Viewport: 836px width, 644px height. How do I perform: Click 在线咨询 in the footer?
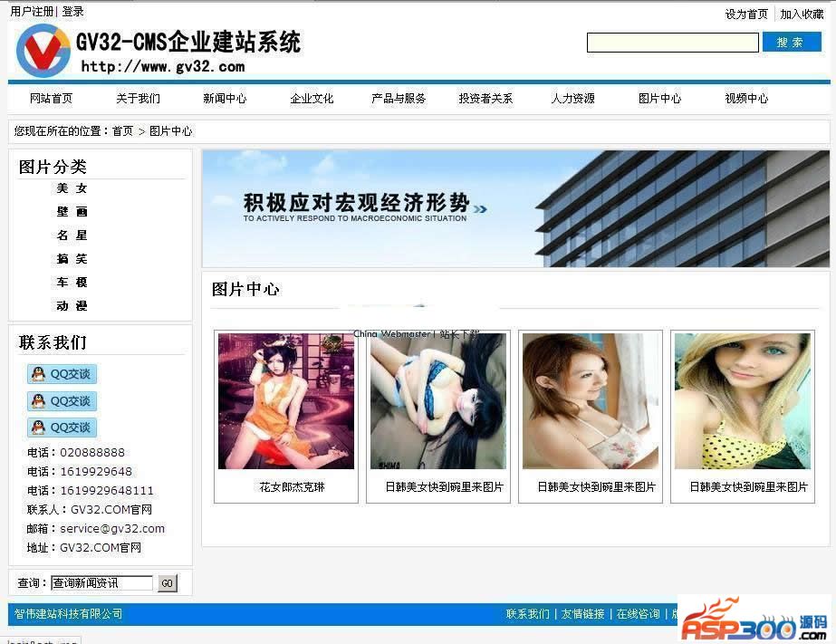(x=639, y=614)
